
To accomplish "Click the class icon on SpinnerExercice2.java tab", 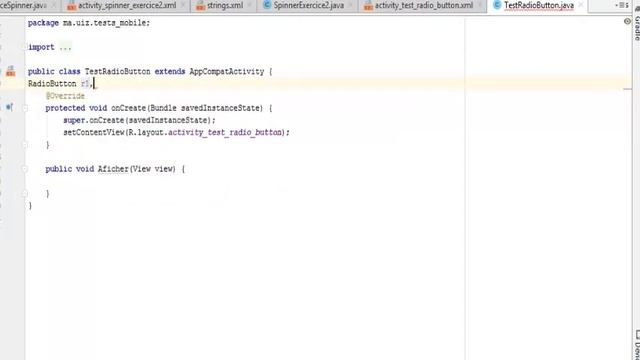I will (x=267, y=5).
